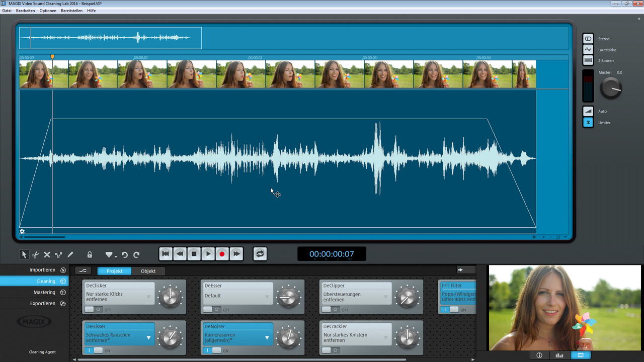Toggle the DeClicker on/off switch
644x362 pixels.
[94, 310]
